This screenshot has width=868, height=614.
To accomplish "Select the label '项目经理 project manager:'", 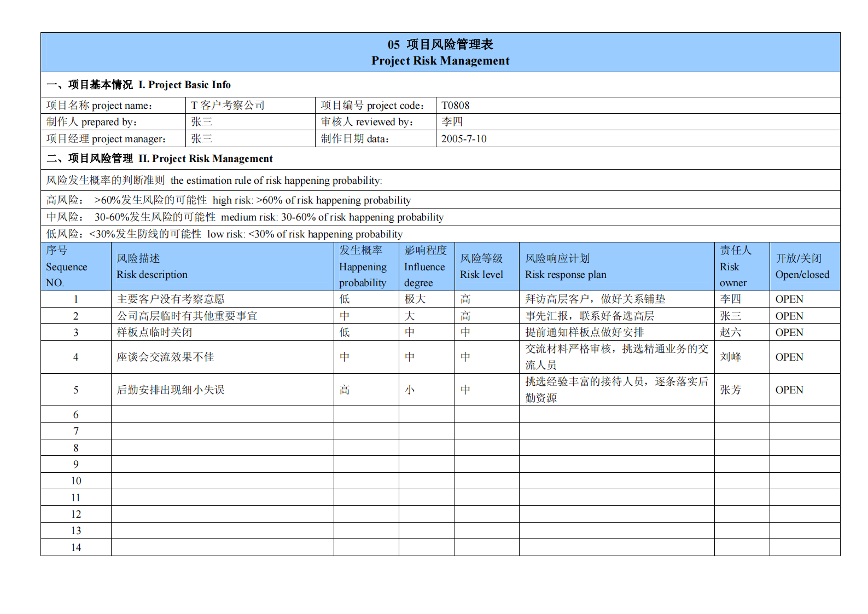I will (x=106, y=139).
